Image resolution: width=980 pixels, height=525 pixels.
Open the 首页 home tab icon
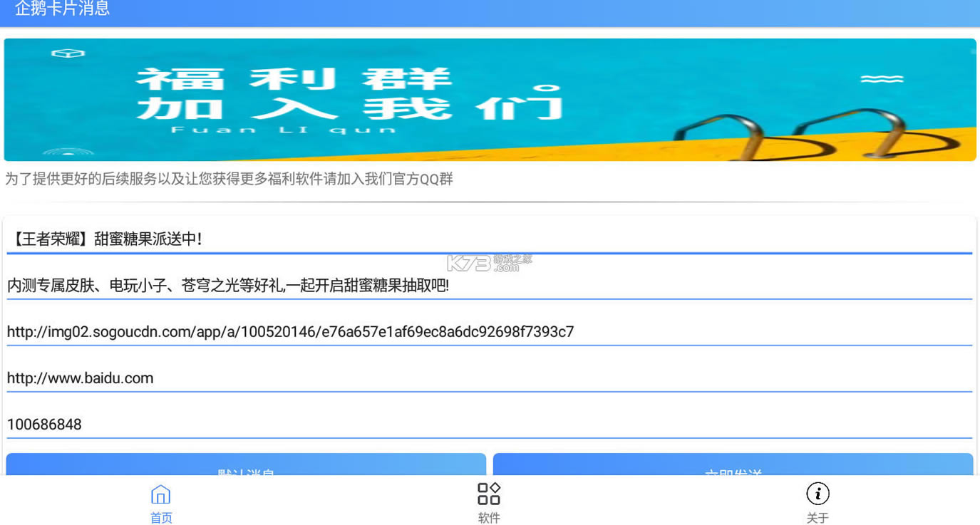pos(161,494)
